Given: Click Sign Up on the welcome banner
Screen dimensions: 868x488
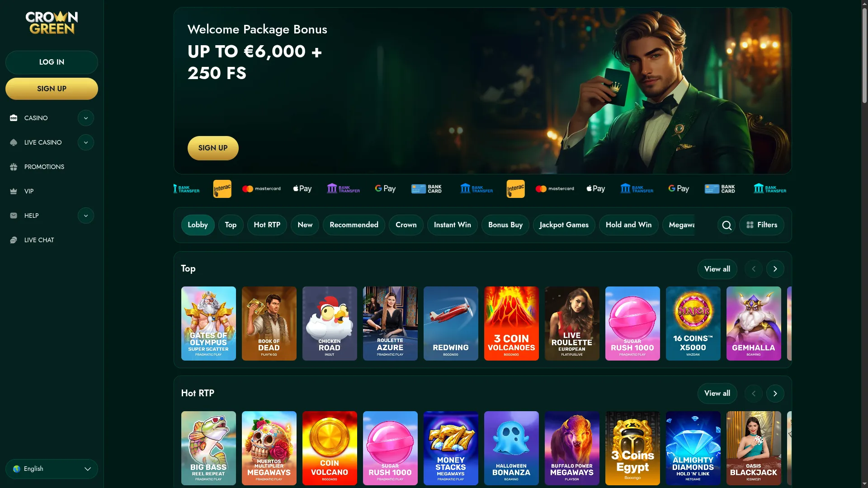Looking at the screenshot, I should pyautogui.click(x=213, y=148).
